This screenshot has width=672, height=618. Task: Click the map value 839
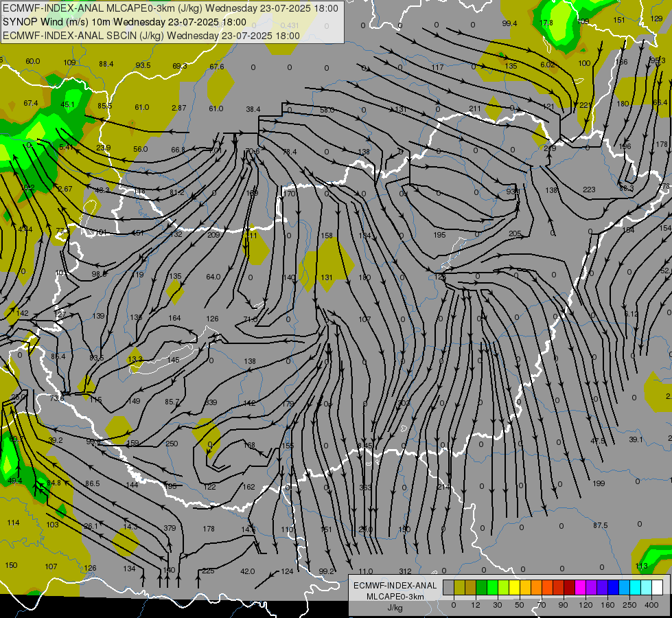point(211,402)
